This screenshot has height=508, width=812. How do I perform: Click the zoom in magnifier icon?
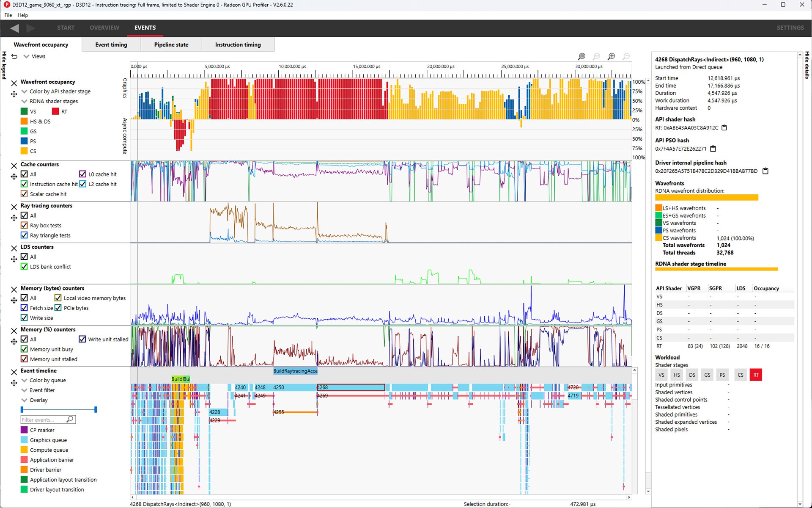point(611,56)
